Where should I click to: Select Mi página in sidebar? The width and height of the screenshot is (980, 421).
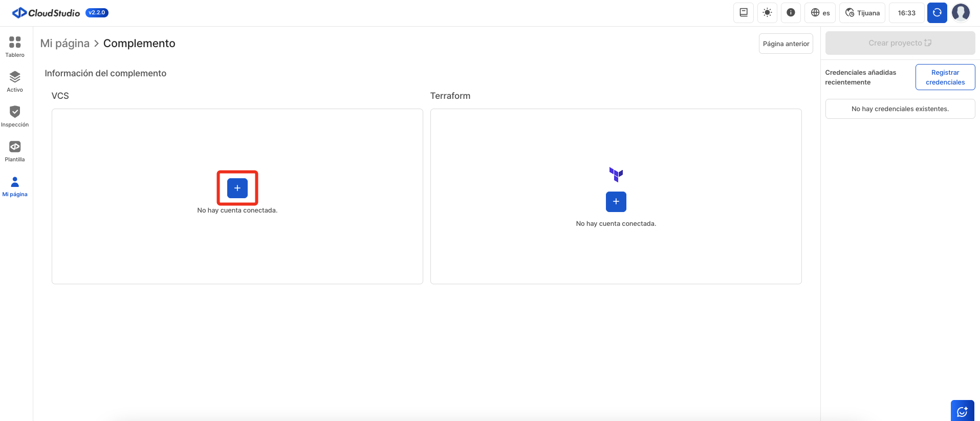coord(15,186)
